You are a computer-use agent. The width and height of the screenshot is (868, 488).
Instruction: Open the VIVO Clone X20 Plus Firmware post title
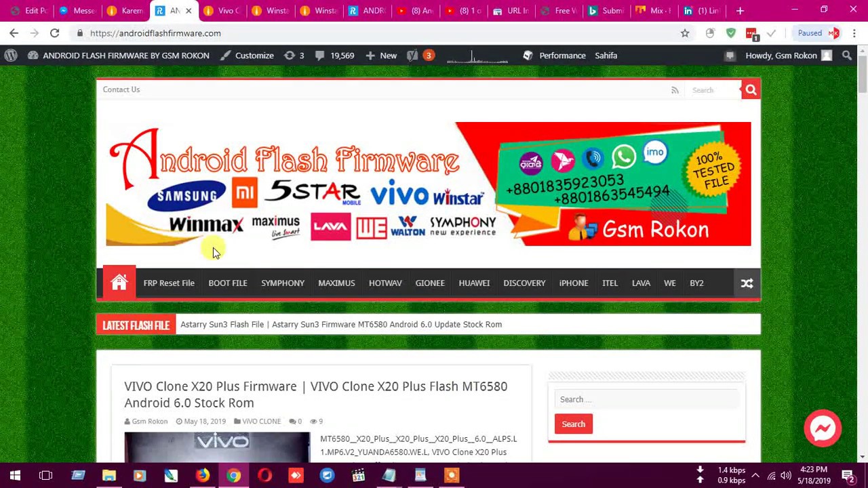(x=315, y=394)
